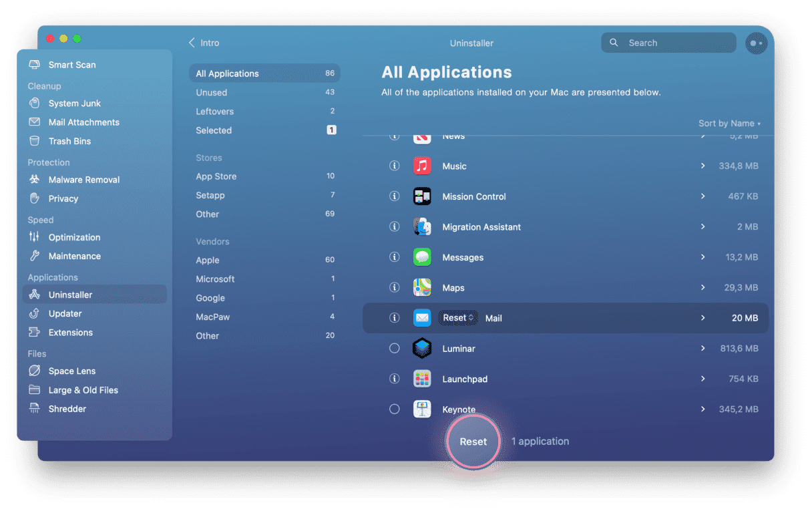
Task: Open the Leftovers category
Action: click(265, 112)
